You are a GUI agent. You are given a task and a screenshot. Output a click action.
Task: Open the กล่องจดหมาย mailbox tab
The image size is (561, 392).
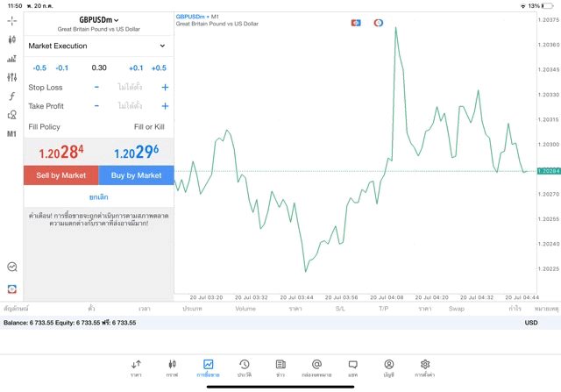pos(316,368)
